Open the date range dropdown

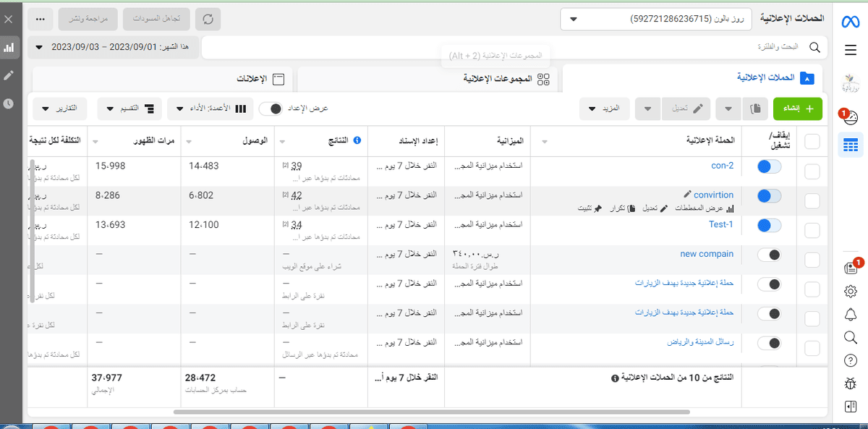[x=116, y=47]
